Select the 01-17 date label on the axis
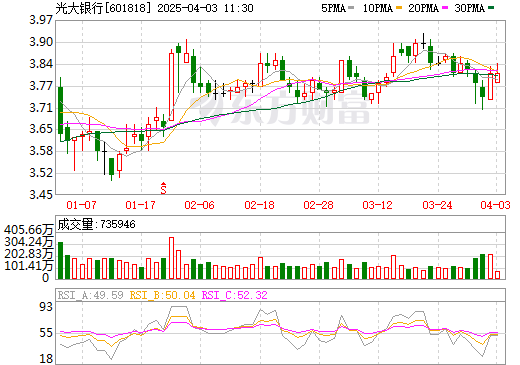520x365 pixels. click(x=140, y=205)
